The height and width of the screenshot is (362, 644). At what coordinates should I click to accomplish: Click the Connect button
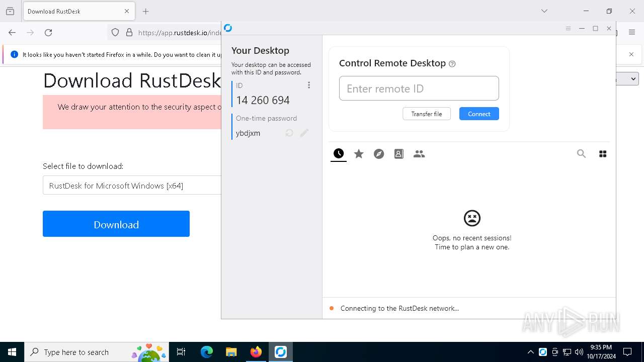tap(479, 114)
